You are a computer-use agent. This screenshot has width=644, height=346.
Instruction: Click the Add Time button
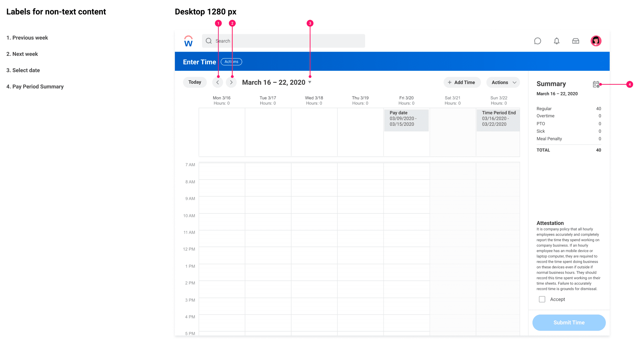(462, 82)
